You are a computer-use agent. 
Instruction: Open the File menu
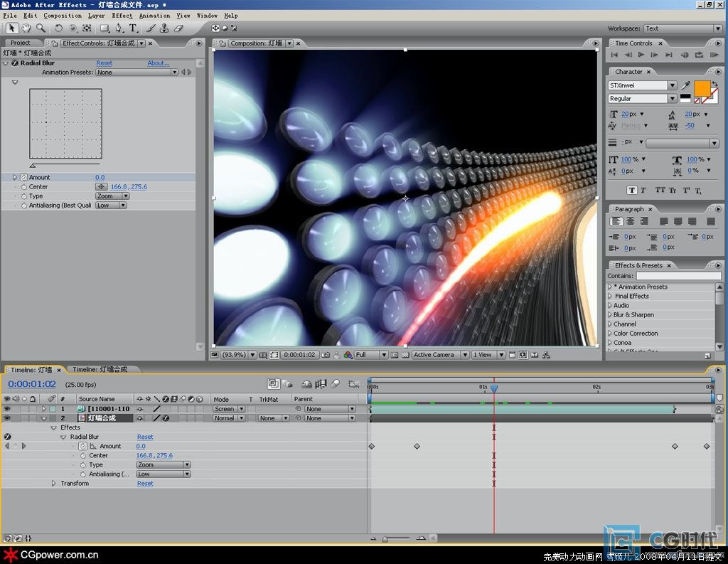10,16
